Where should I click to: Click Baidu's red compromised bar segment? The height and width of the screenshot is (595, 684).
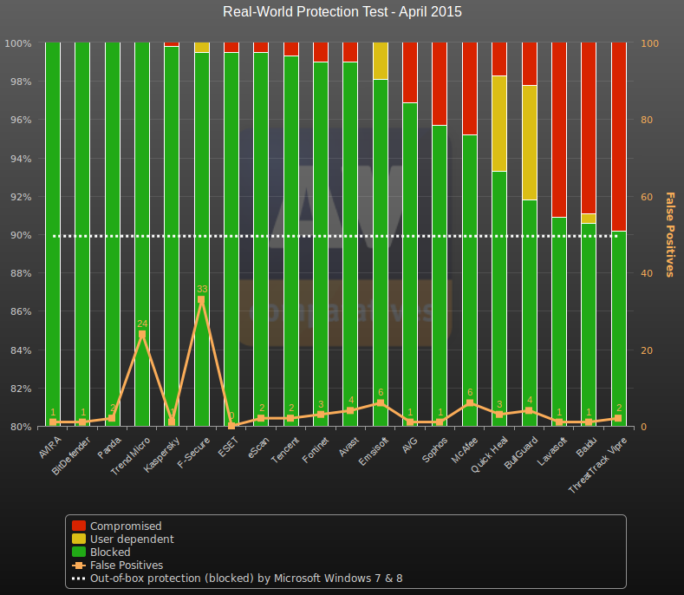(588, 128)
